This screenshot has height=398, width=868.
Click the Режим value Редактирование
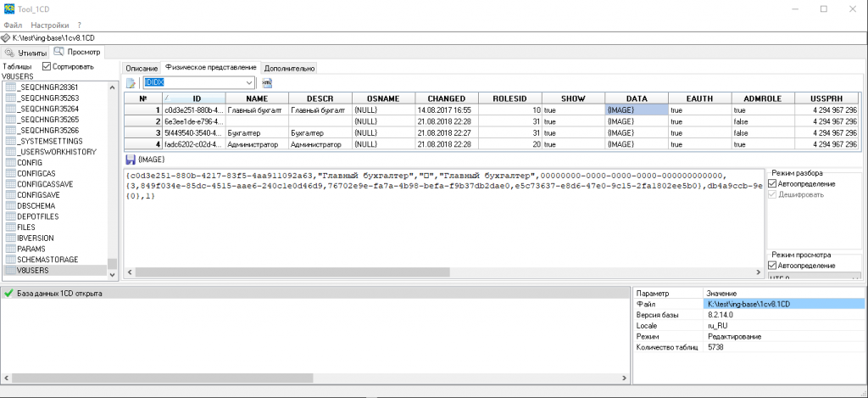pos(784,336)
